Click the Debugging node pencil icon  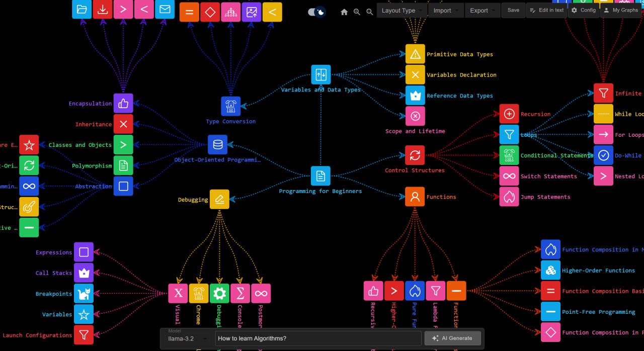219,200
